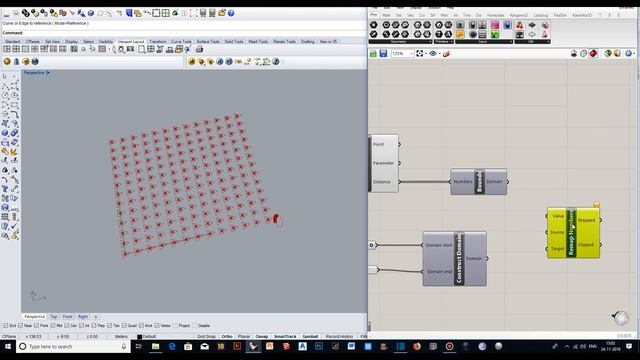Viewport: 640px width, 360px height.
Task: Click the Remap Numbers component on the Grasshopper canvas
Action: tap(573, 233)
